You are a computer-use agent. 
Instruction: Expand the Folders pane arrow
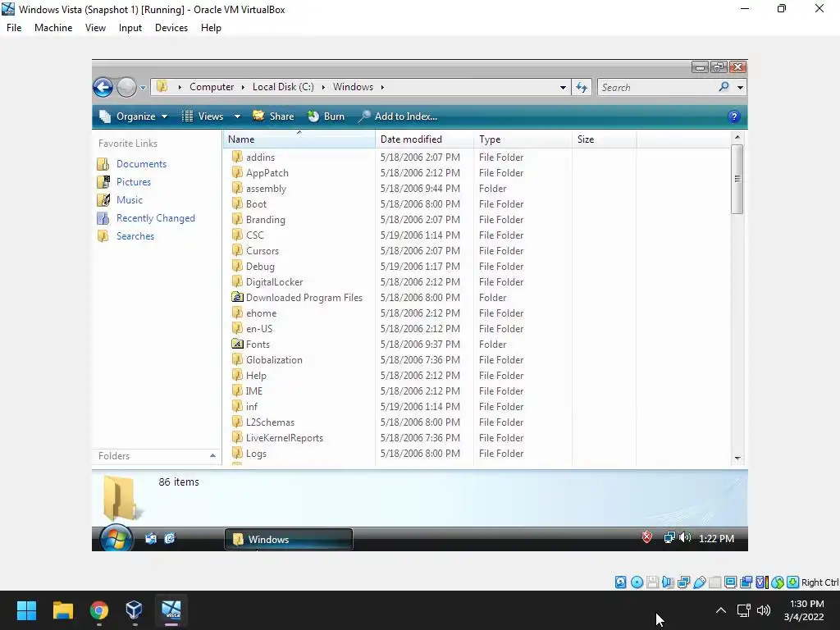tap(212, 456)
